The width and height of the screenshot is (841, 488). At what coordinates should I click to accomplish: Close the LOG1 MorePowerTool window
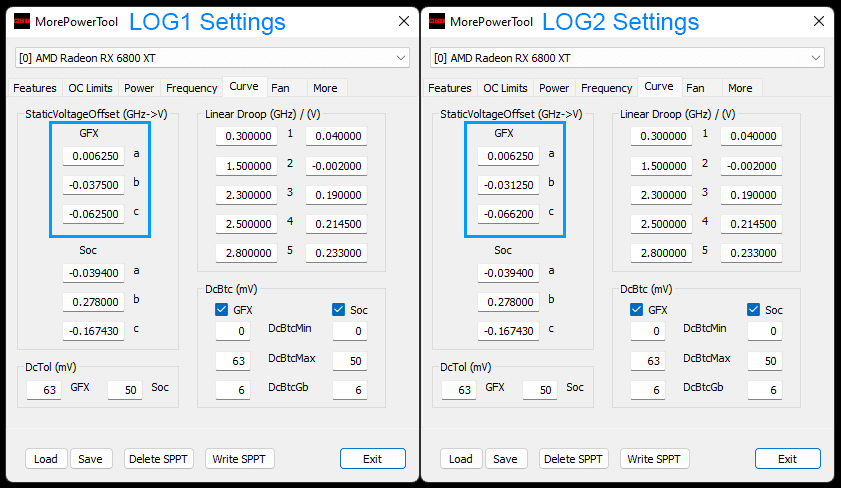404,21
